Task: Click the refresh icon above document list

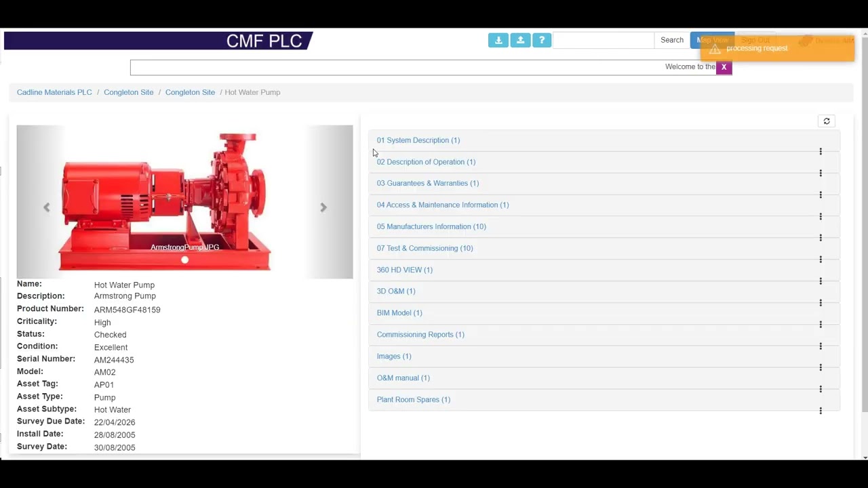Action: pos(827,121)
